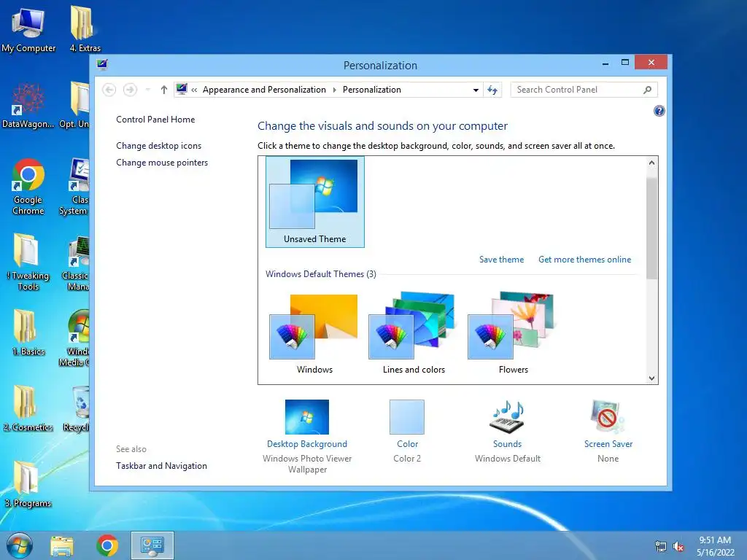
Task: Apply the Flowers theme
Action: click(x=513, y=333)
